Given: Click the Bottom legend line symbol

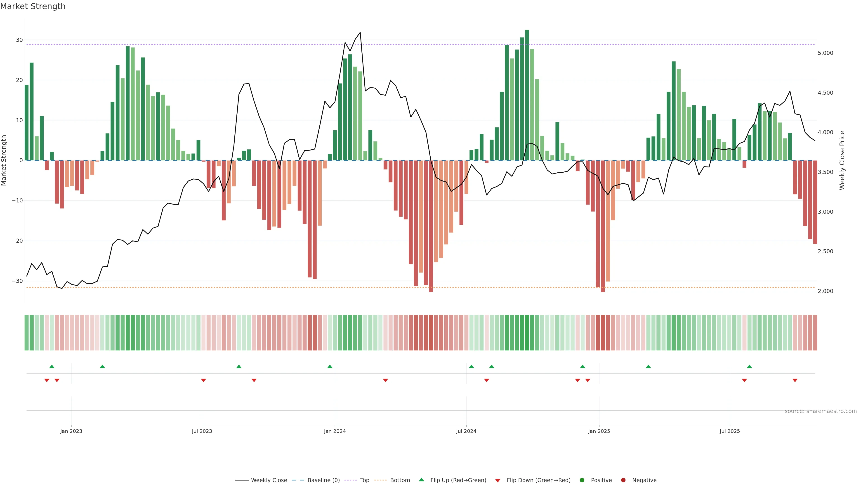Looking at the screenshot, I should point(380,480).
